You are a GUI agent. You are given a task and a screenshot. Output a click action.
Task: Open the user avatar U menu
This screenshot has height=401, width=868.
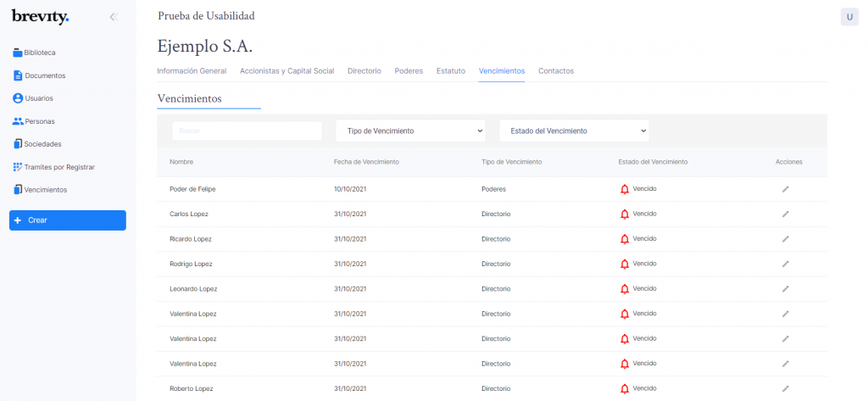[x=849, y=17]
